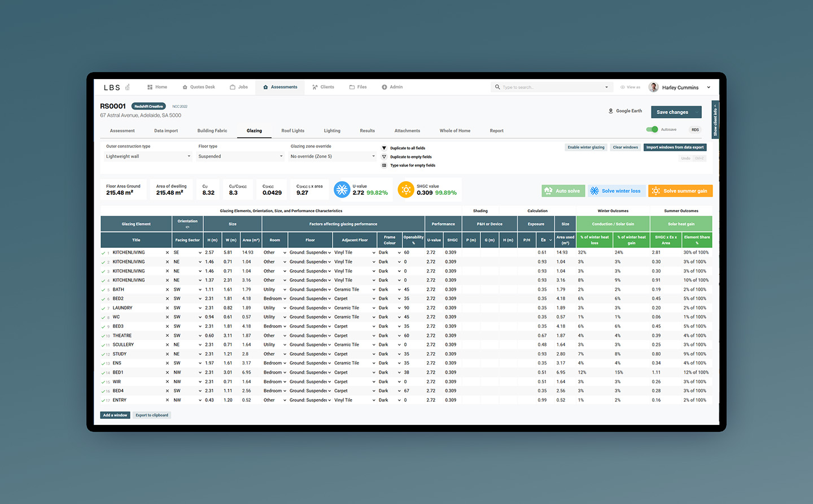Open the Whole of Home tab
The image size is (813, 504).
pyautogui.click(x=455, y=130)
